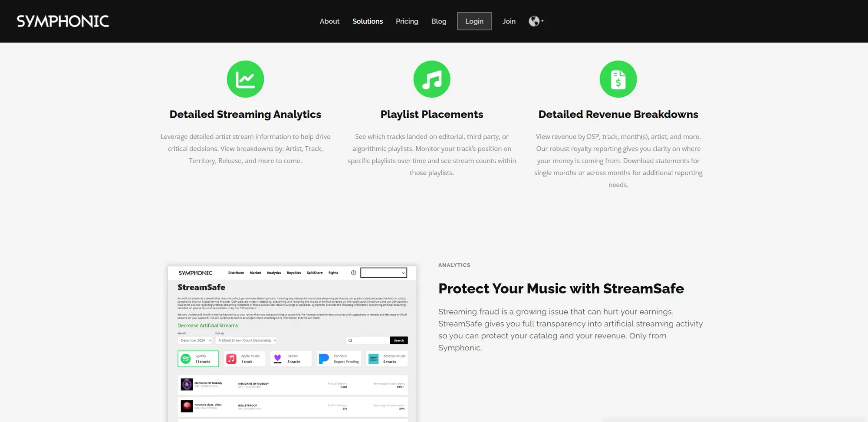Select the Pandora Report Pending tile
This screenshot has width=868, height=422.
(339, 359)
